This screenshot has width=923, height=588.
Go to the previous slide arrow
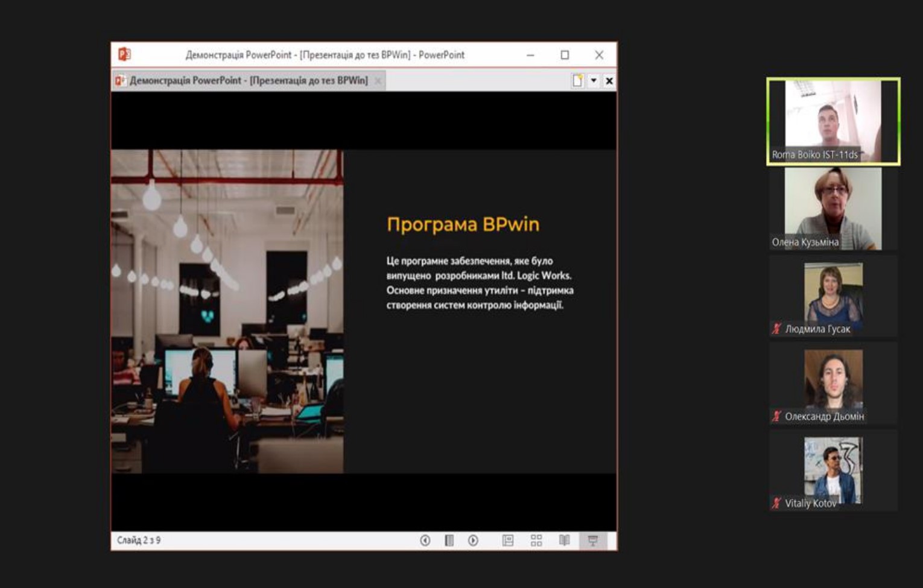(425, 540)
